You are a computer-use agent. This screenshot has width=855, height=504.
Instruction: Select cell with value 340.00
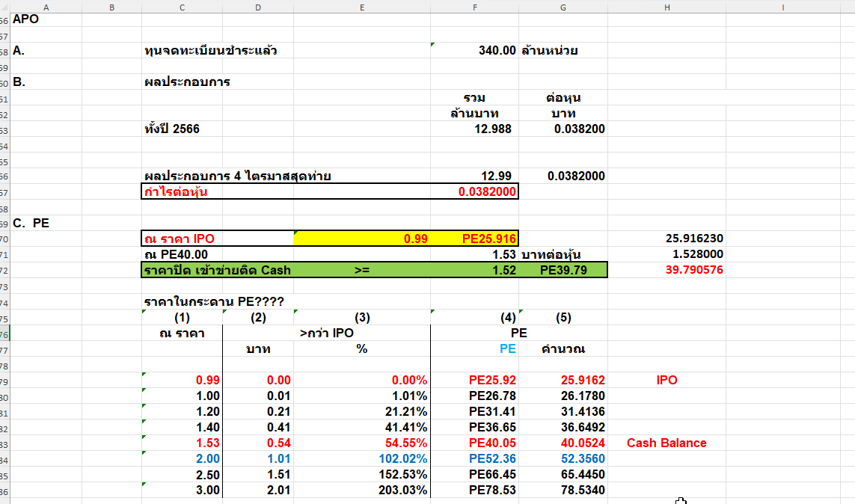click(475, 51)
